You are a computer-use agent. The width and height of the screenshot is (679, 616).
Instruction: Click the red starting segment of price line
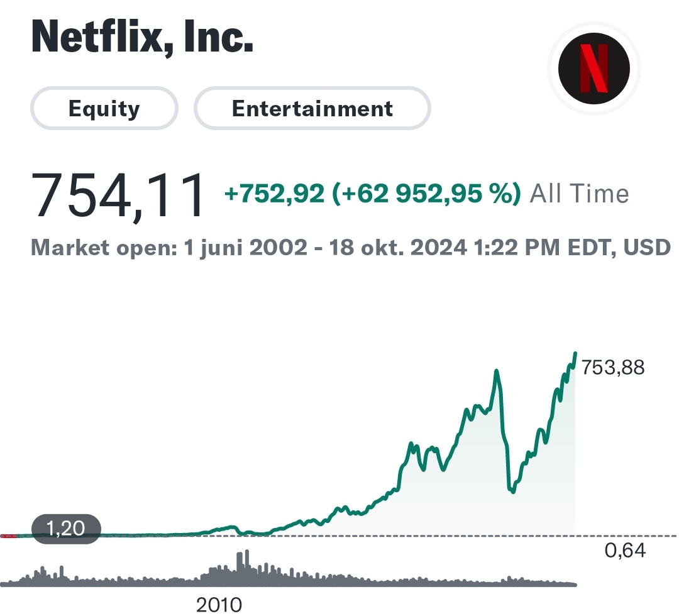(9, 536)
